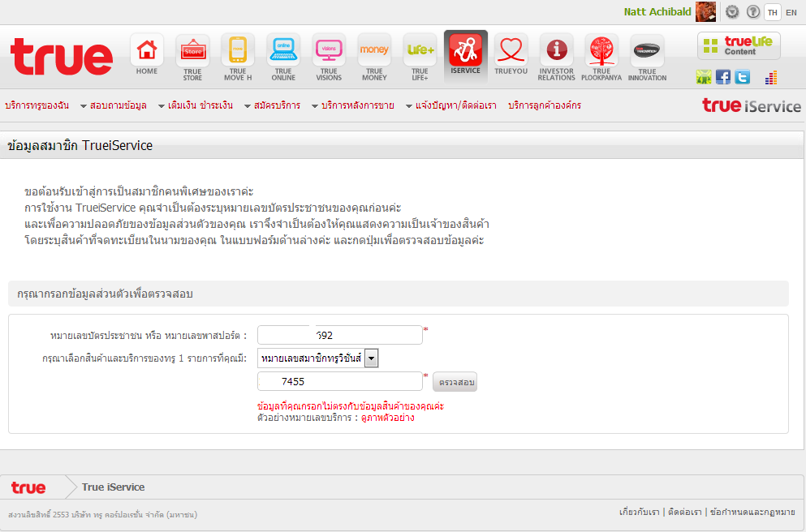Viewport: 806px width, 532px height.
Task: Expand the บริการหลังการขาย menu
Action: tap(353, 105)
